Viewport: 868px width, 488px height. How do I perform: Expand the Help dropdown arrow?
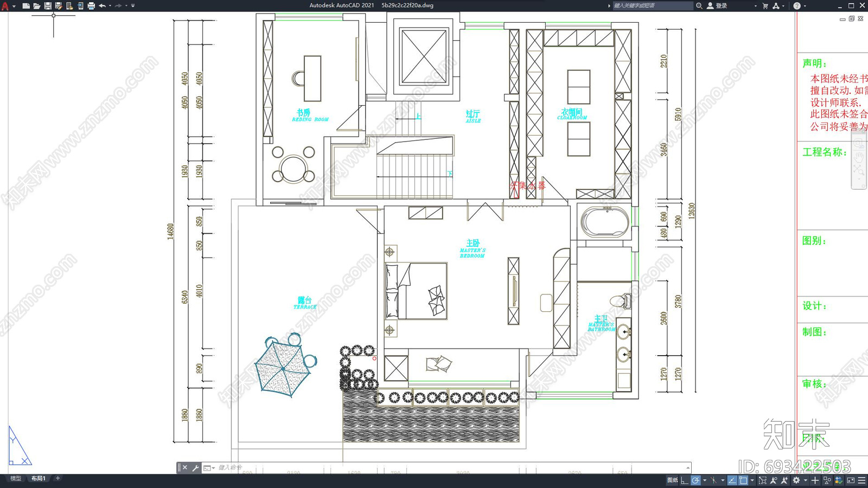point(805,5)
